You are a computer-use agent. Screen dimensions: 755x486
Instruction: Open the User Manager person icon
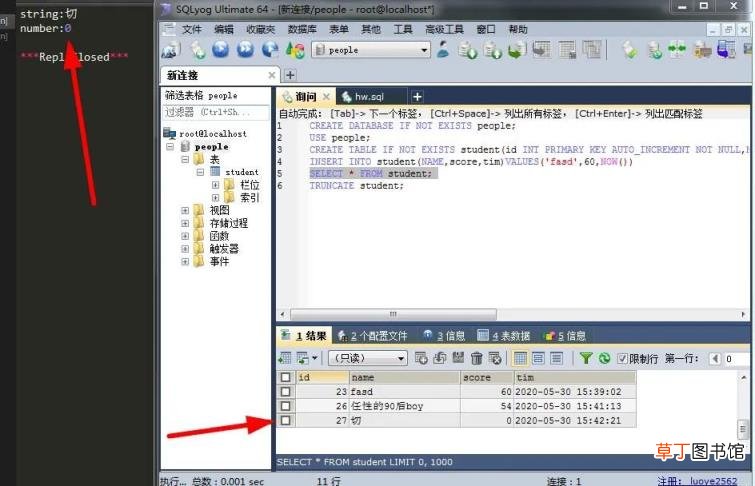coord(443,50)
